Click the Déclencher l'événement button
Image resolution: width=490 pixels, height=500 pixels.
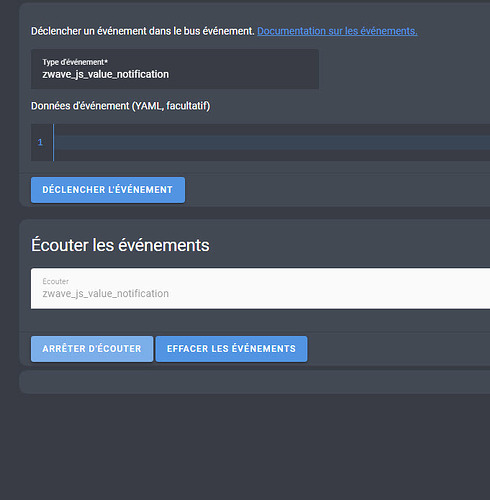108,190
